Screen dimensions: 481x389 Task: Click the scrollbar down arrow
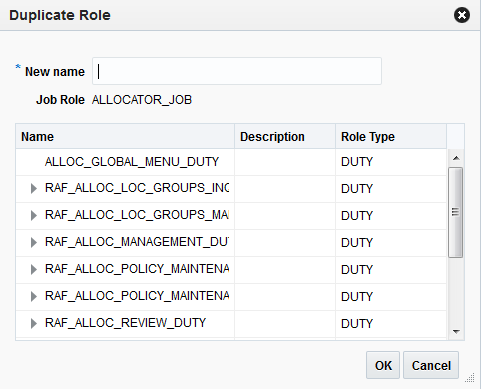[456, 332]
